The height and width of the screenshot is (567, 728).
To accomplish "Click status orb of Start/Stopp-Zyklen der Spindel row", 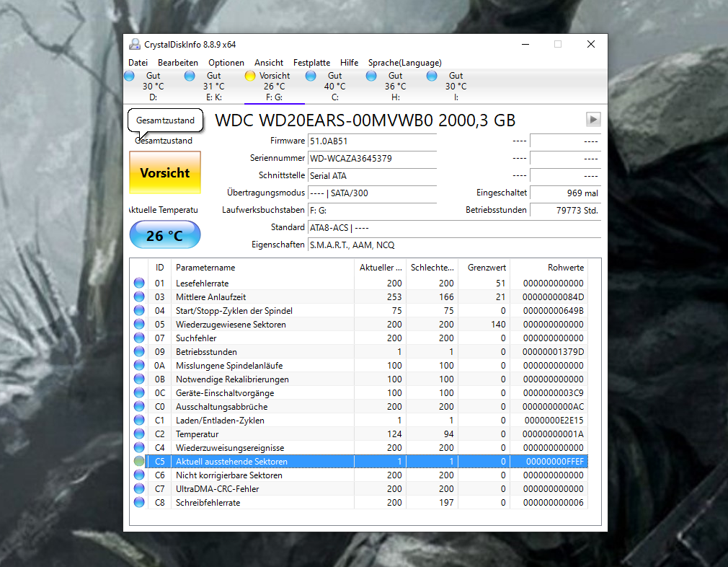I will click(x=139, y=310).
